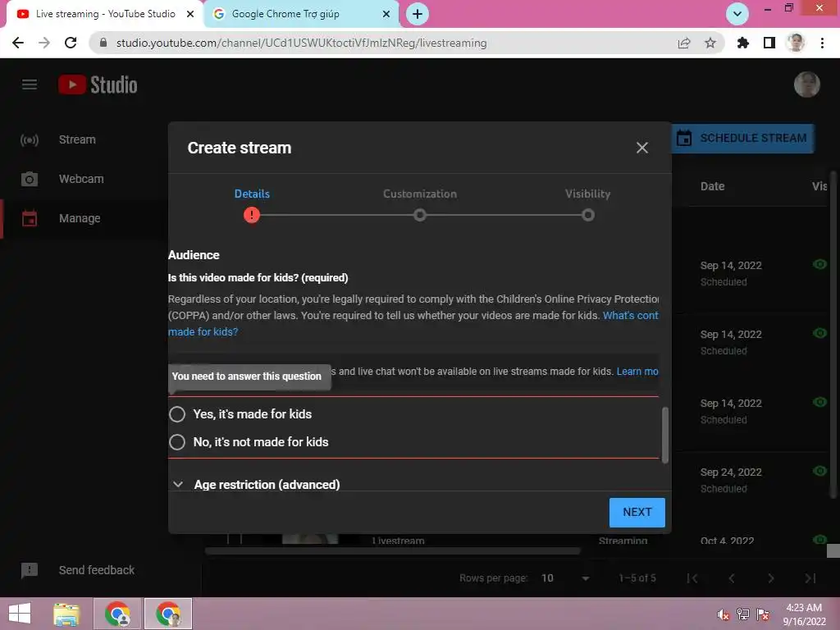Screen dimensions: 840x630
Task: Open the Webcam menu item
Action: click(83, 179)
